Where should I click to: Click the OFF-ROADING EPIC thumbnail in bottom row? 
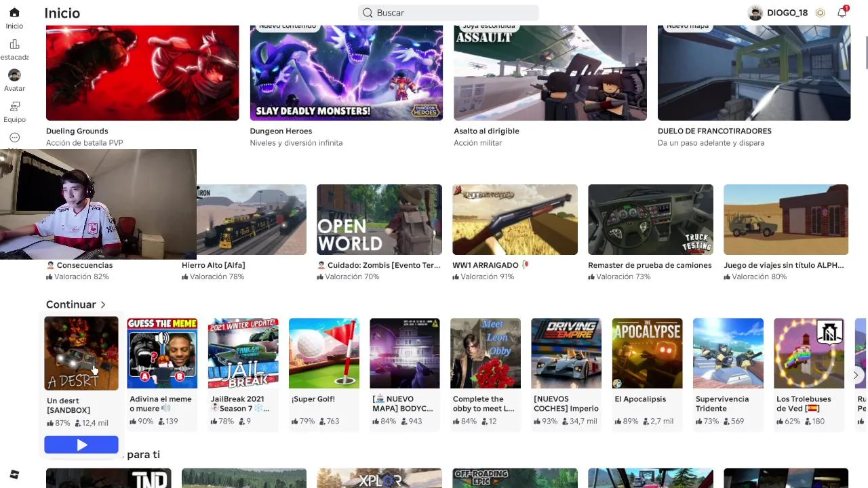click(515, 478)
